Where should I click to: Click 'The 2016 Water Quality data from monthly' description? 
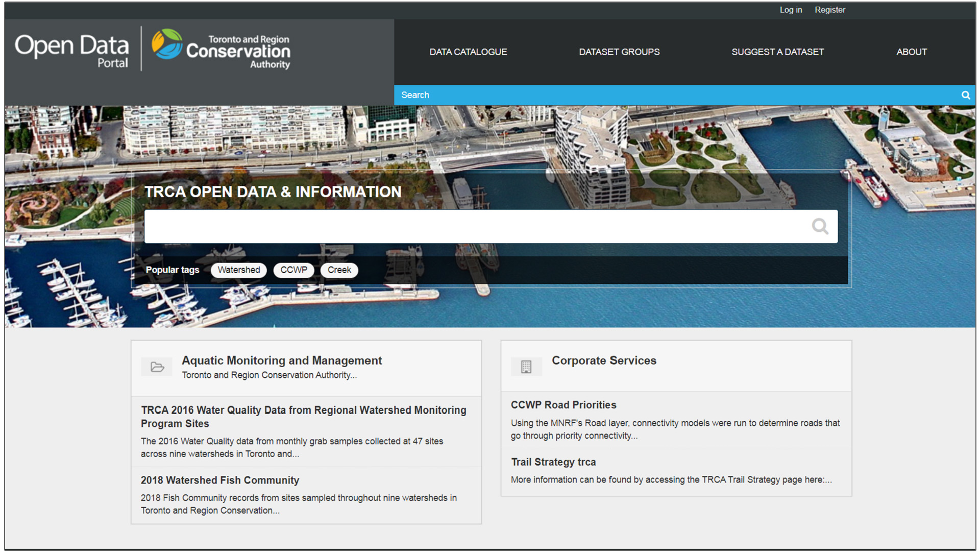(x=292, y=448)
